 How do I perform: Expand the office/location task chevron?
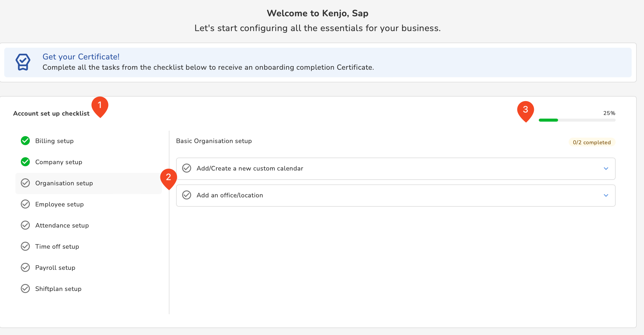tap(606, 195)
